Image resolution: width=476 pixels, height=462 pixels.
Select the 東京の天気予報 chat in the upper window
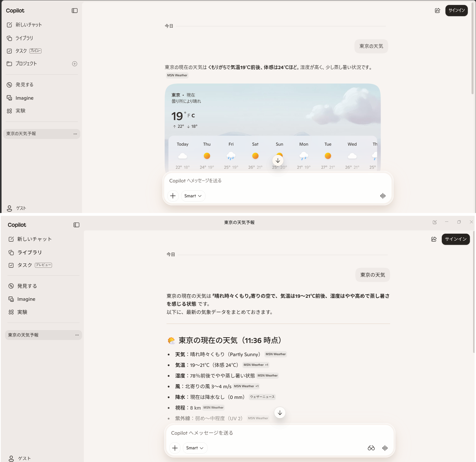(x=42, y=134)
